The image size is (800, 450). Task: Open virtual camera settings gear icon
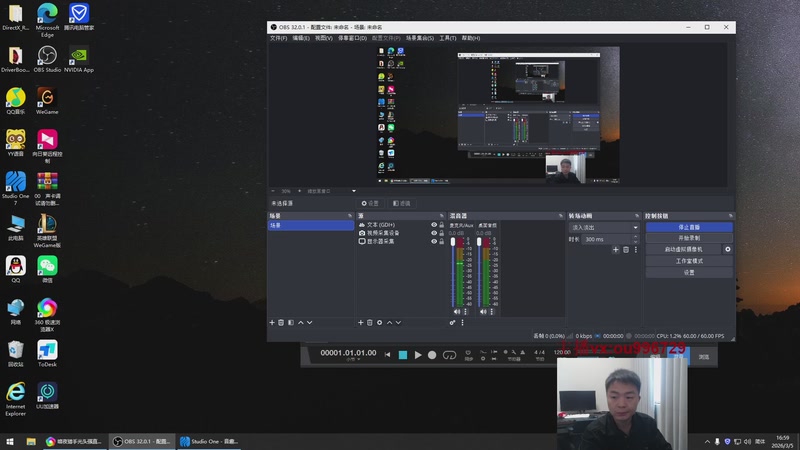pyautogui.click(x=728, y=249)
